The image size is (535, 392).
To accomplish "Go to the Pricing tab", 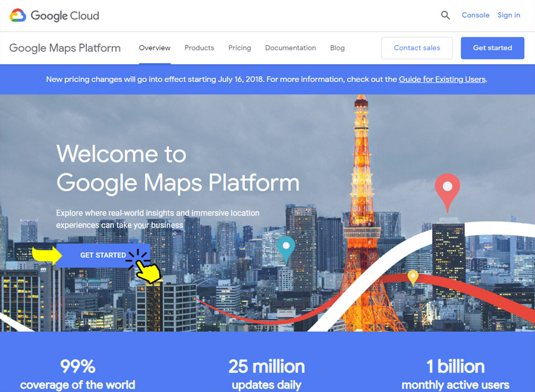I will 240,48.
